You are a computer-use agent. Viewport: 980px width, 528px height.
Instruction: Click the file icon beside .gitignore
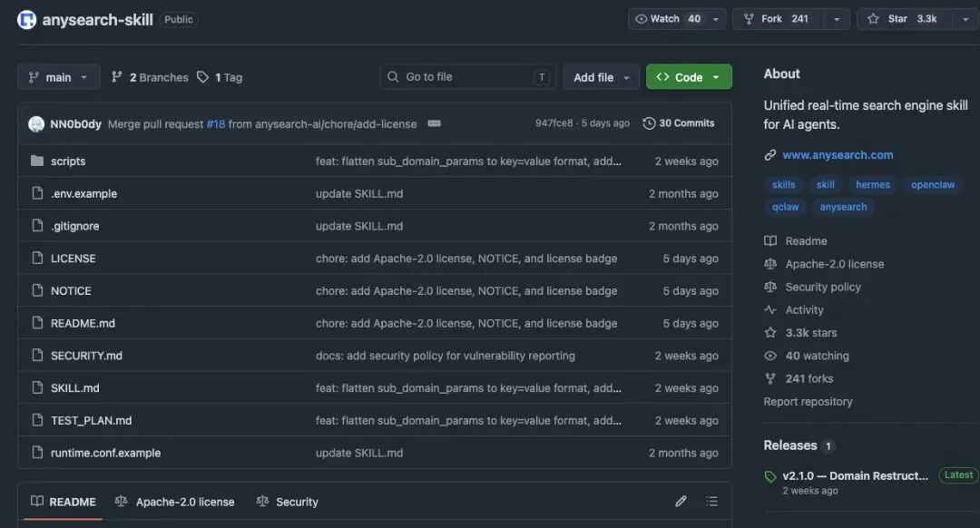[x=37, y=226]
